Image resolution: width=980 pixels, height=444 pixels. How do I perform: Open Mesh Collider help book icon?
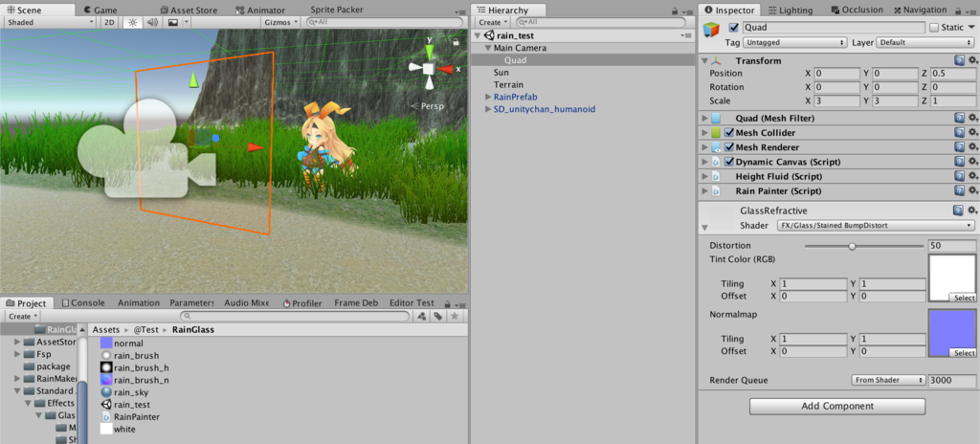point(959,133)
